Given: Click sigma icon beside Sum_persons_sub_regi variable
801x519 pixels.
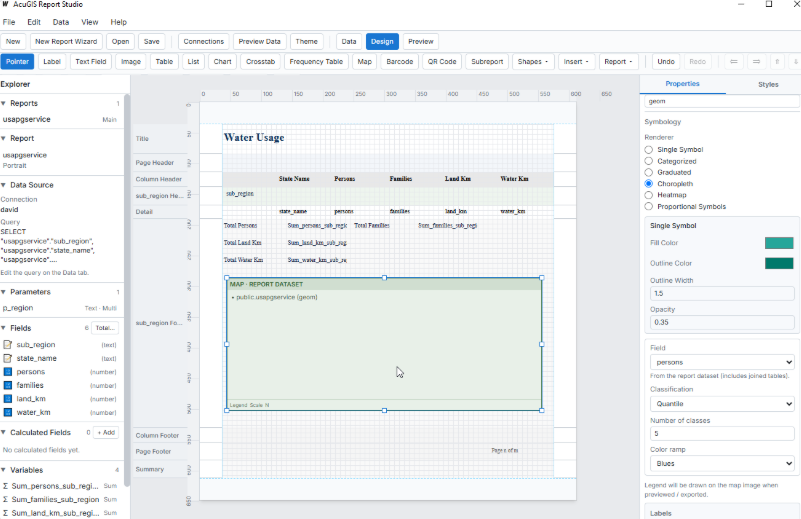Looking at the screenshot, I should [x=5, y=486].
